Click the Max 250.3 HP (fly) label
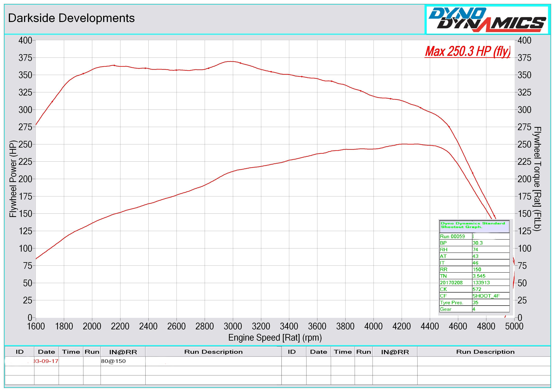This screenshot has width=555, height=392. 468,51
